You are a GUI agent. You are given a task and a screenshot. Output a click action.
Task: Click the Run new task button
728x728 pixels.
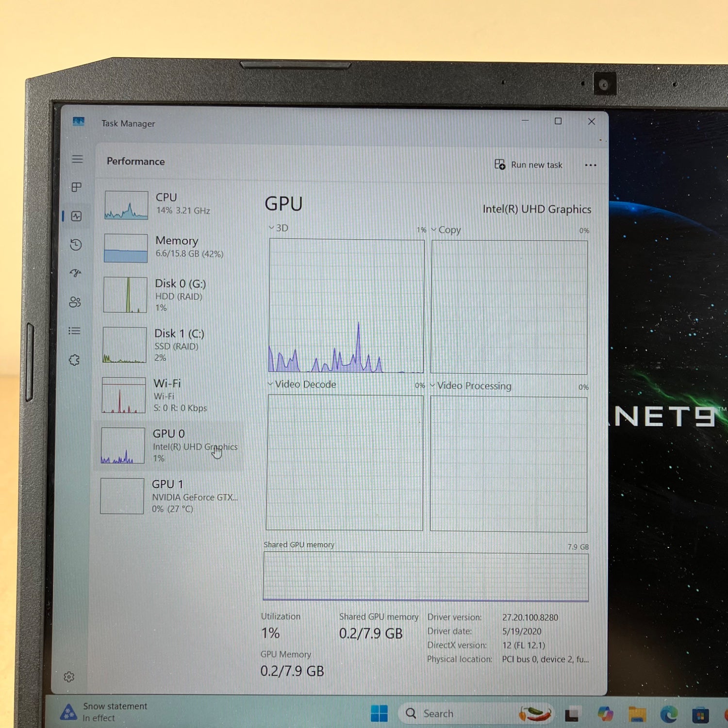529,165
